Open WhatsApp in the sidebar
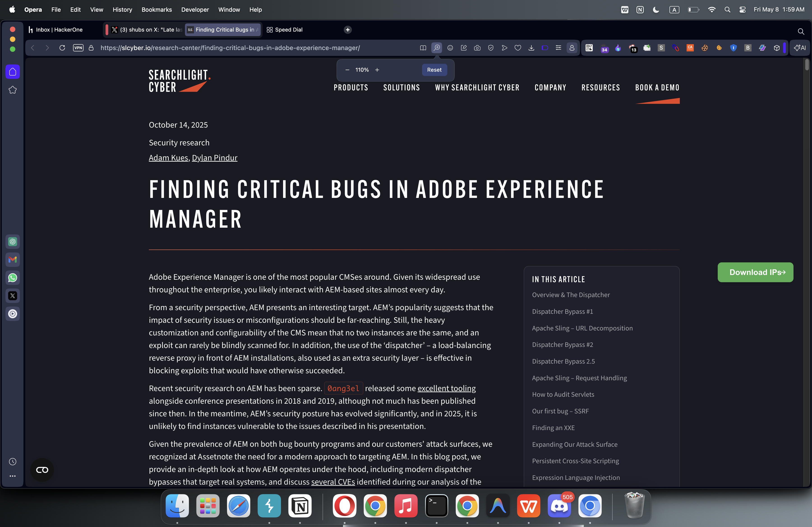 coord(13,278)
